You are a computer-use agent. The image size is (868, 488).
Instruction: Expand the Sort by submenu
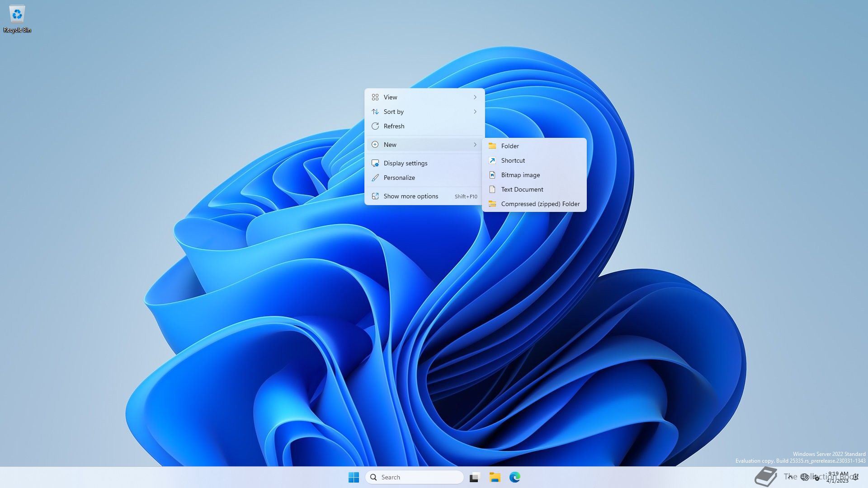[425, 112]
